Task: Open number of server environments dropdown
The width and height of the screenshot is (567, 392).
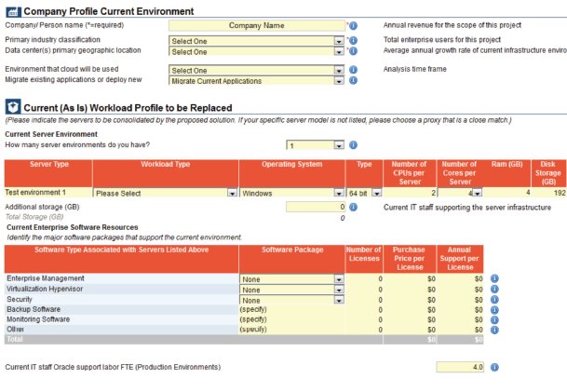Action: point(315,145)
